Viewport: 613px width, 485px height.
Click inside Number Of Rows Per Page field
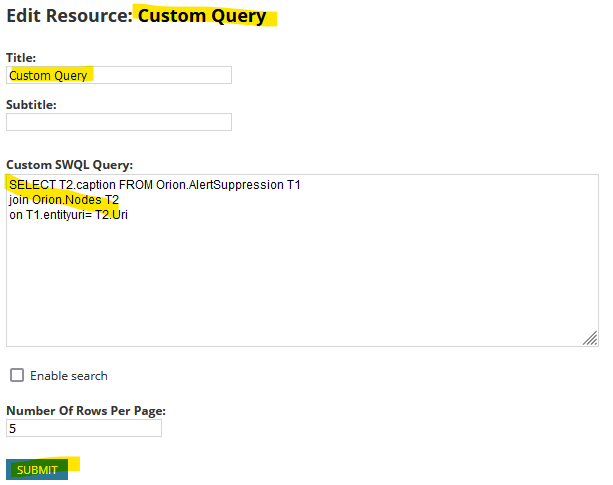point(84,428)
